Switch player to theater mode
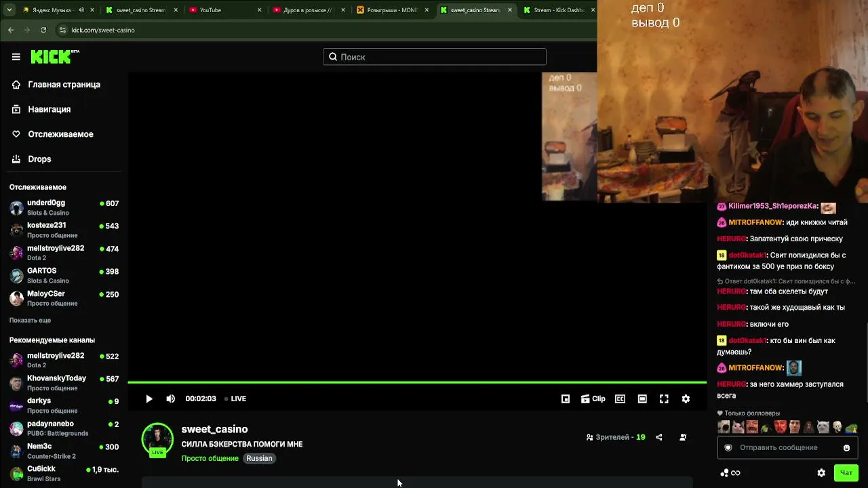Viewport: 868px width, 488px height. [x=642, y=399]
